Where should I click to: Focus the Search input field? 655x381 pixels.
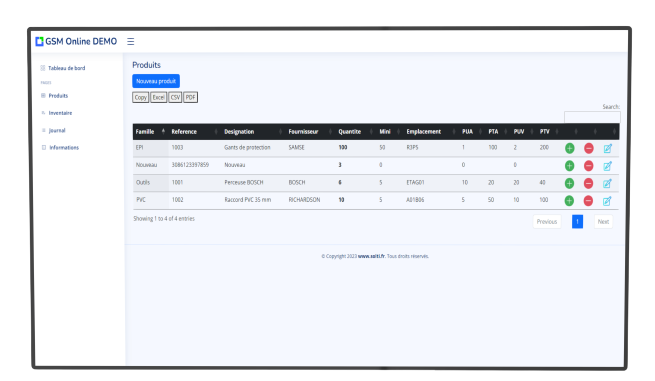coord(592,117)
